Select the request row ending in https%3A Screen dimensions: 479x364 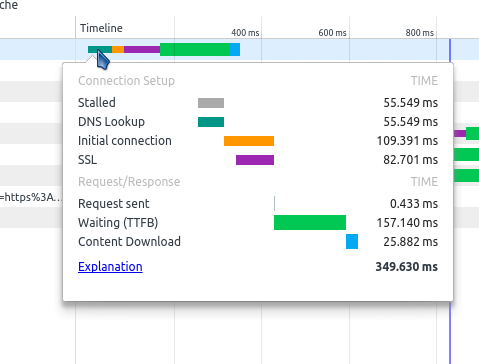[x=31, y=197]
